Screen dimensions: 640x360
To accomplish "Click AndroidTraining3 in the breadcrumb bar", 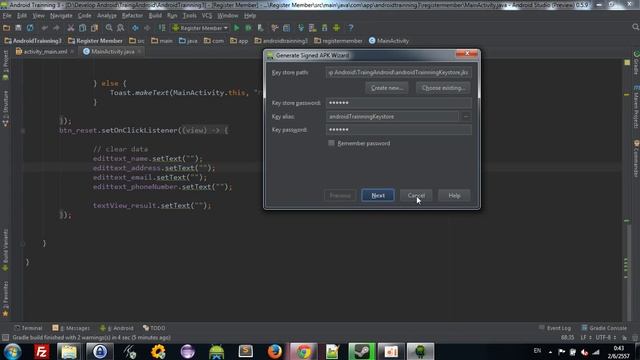I will click(33, 41).
